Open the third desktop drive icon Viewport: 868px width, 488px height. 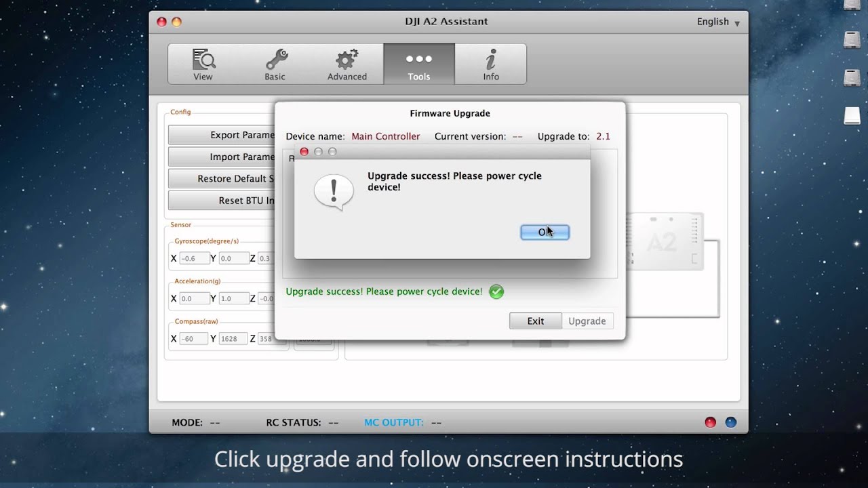[852, 77]
